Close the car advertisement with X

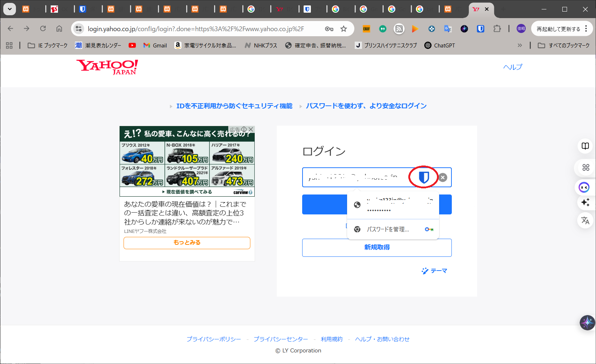coord(251,129)
